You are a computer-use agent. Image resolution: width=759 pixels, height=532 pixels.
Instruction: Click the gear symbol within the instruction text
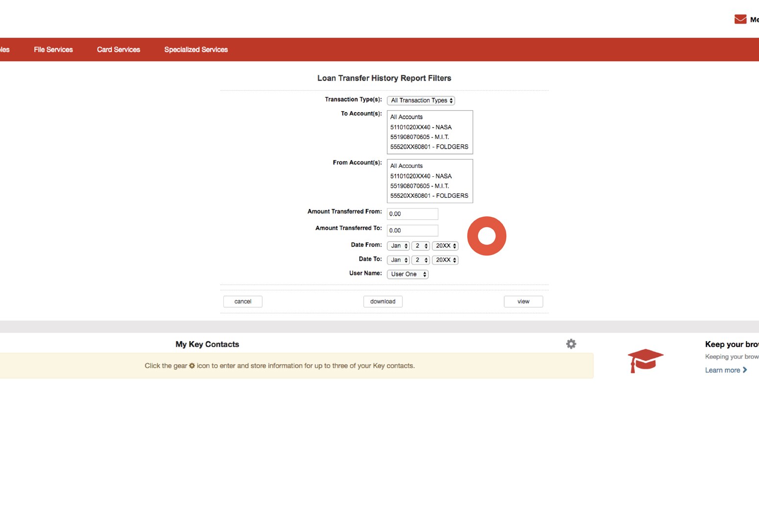[x=191, y=366]
